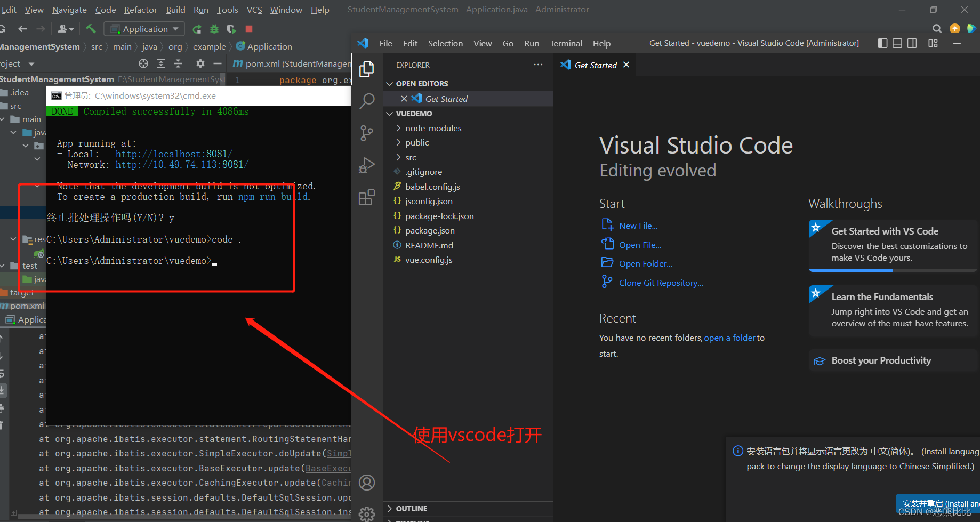The height and width of the screenshot is (522, 980).
Task: Click IntelliJ Rerun Application icon
Action: pyautogui.click(x=197, y=29)
